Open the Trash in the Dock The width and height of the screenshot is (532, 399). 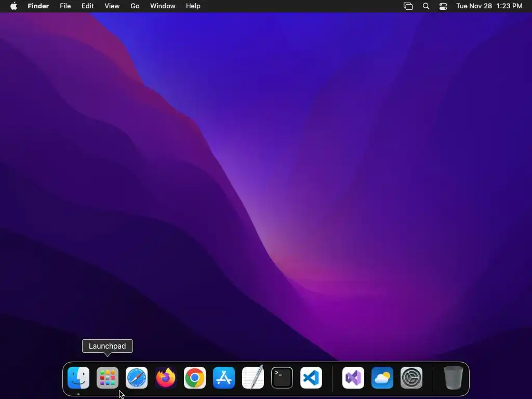[453, 378]
